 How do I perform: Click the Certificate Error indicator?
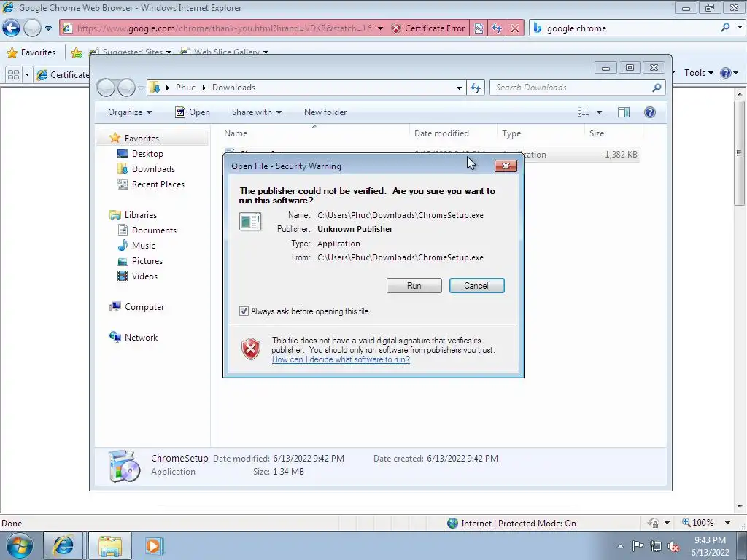tap(427, 28)
